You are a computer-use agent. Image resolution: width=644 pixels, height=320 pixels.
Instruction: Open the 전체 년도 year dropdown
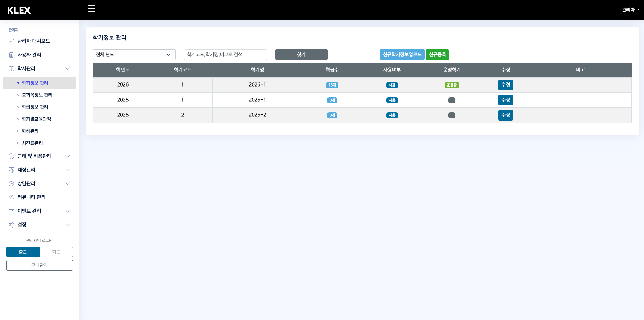(x=134, y=55)
